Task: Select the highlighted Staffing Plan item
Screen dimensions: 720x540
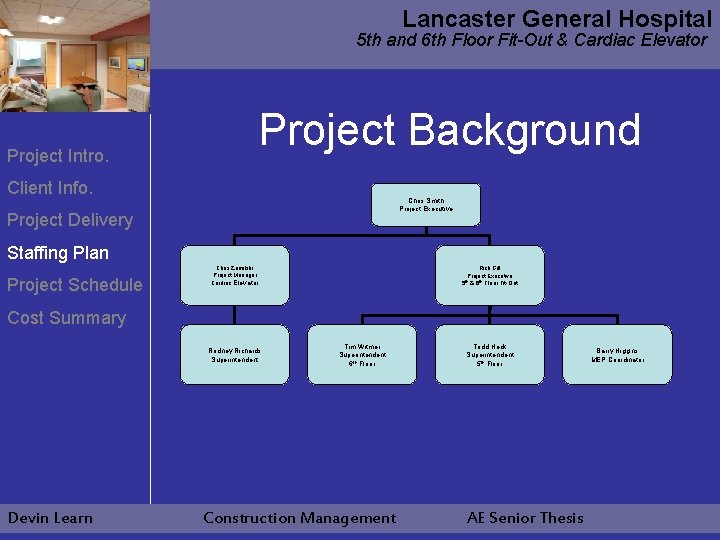Action: coord(58,253)
